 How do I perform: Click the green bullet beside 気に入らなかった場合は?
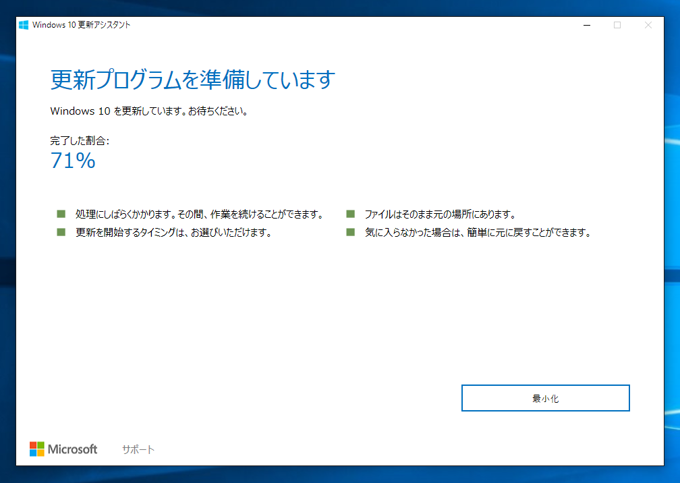pyautogui.click(x=350, y=232)
